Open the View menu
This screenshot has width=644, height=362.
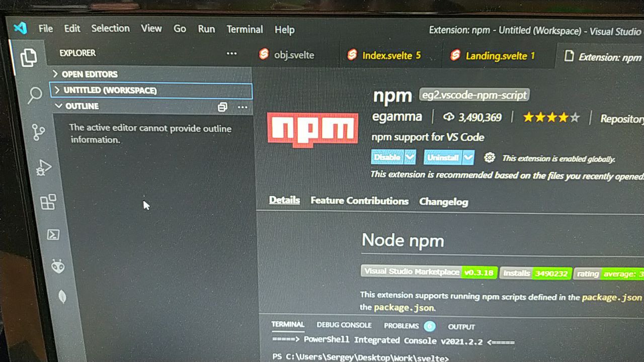(x=151, y=28)
